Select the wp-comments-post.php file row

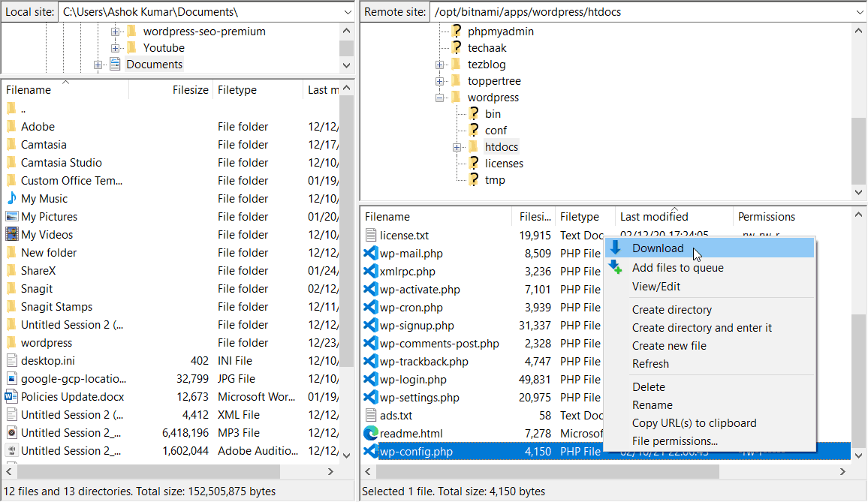606,343
